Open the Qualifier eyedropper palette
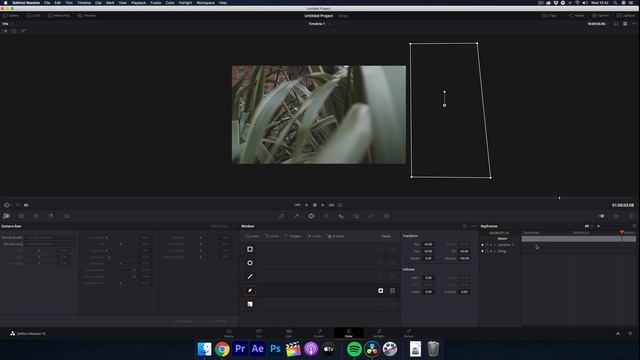 [x=297, y=216]
